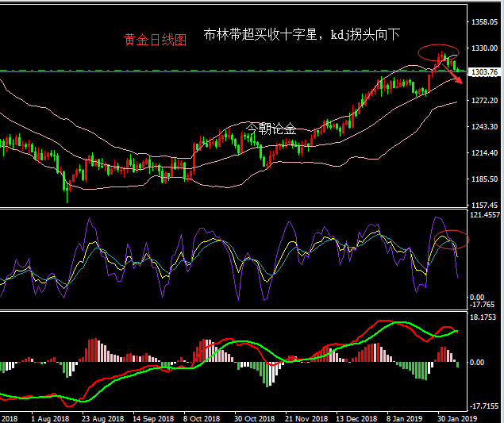Click the 14 Sep 2018 date label

(x=153, y=418)
